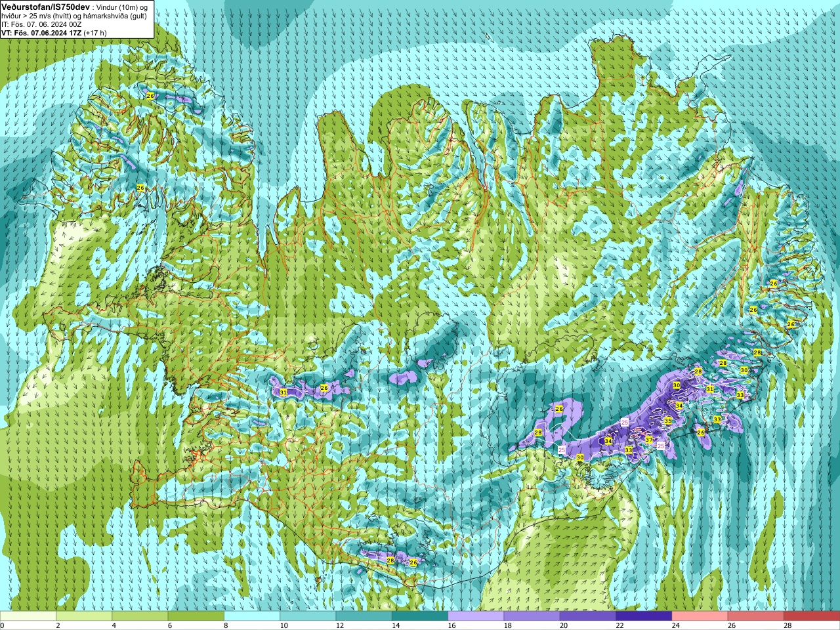Pick the light yellow-green 2–4 legend swatch
The image size is (840, 630).
pos(84,616)
